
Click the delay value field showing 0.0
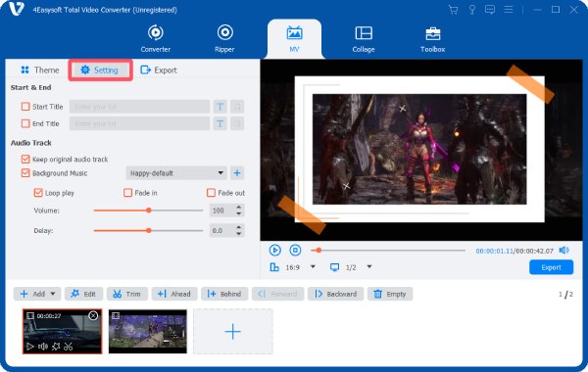tap(222, 230)
